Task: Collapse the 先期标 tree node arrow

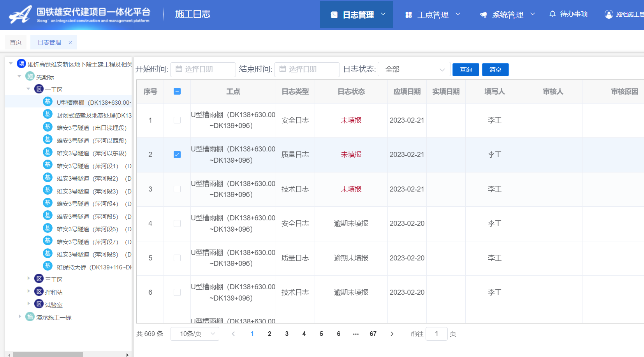Action: point(19,76)
